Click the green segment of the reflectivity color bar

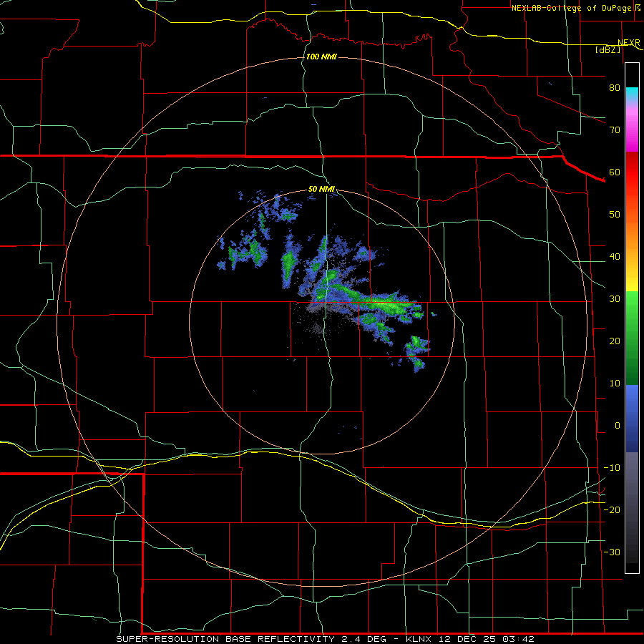tap(632, 339)
